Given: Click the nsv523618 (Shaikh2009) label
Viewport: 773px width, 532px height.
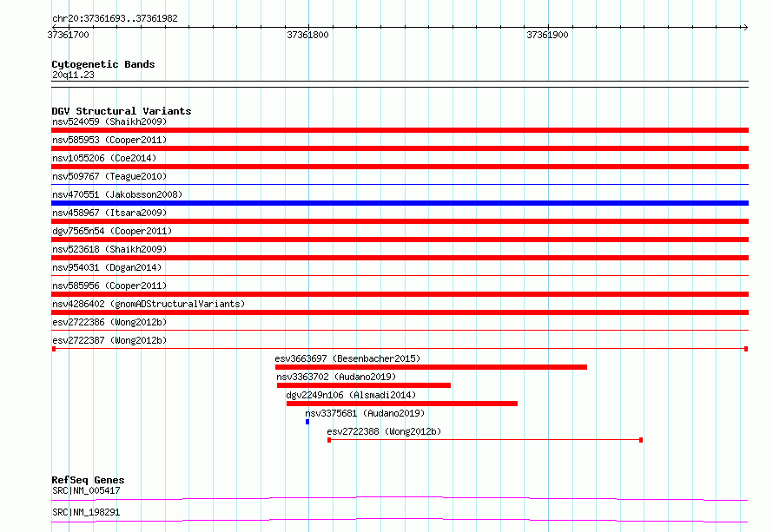Looking at the screenshot, I should [x=109, y=249].
